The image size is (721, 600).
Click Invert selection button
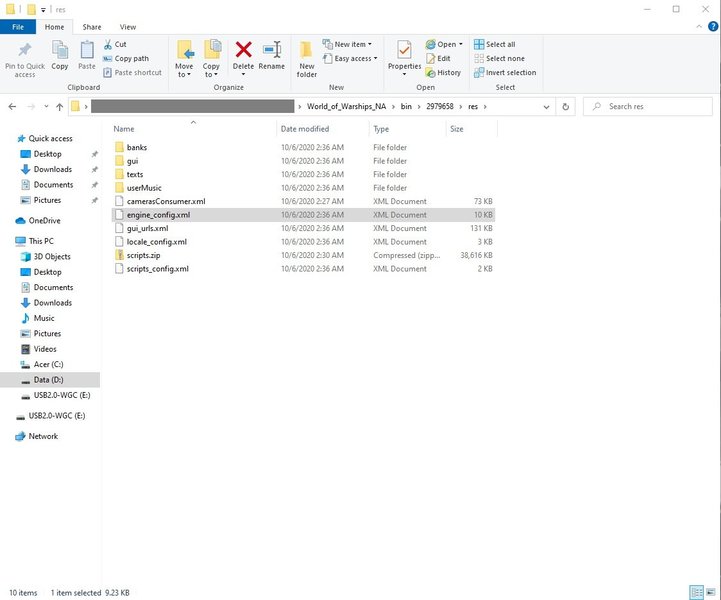[x=510, y=72]
